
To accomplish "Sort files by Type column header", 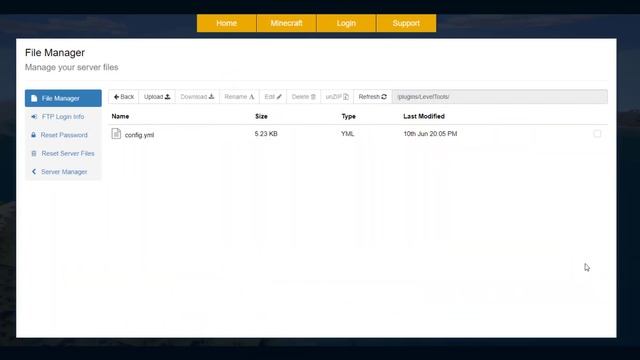I will [x=349, y=116].
